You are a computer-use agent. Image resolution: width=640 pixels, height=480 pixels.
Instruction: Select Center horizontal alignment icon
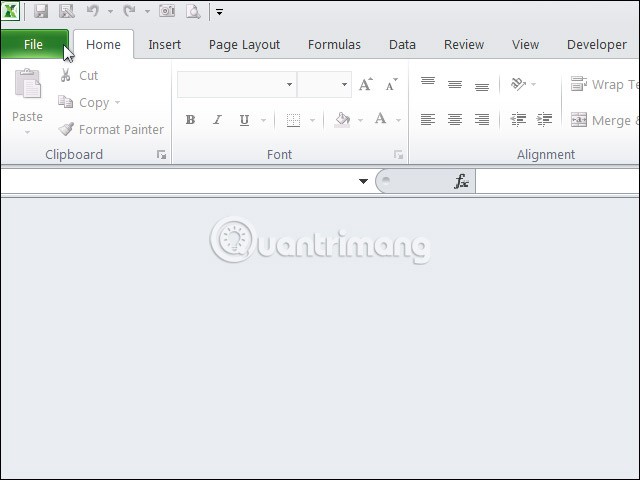coord(455,120)
